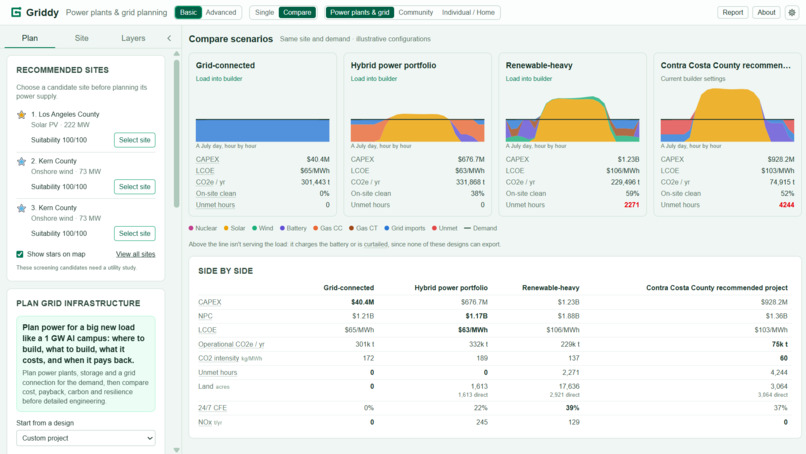This screenshot has width=806, height=454.
Task: Select site for Los Angeles County
Action: click(135, 140)
